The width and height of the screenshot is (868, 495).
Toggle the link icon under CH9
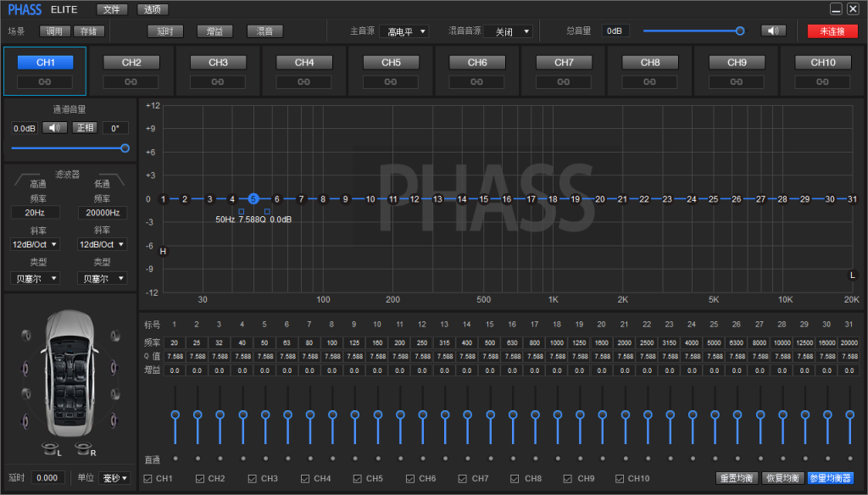(737, 82)
